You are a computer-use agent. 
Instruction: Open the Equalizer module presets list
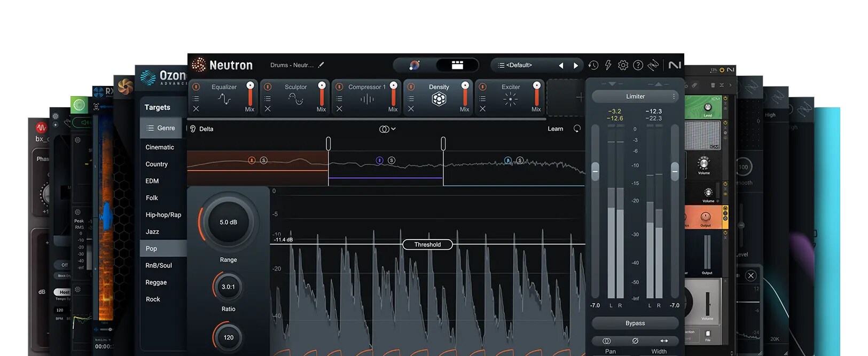click(196, 98)
